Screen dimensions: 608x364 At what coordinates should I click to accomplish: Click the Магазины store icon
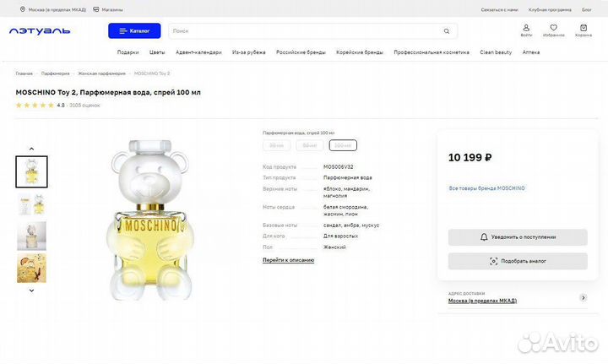point(95,9)
